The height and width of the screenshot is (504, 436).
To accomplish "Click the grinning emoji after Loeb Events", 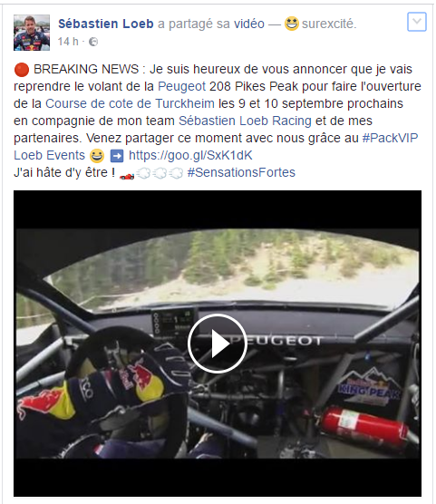I will click(97, 156).
